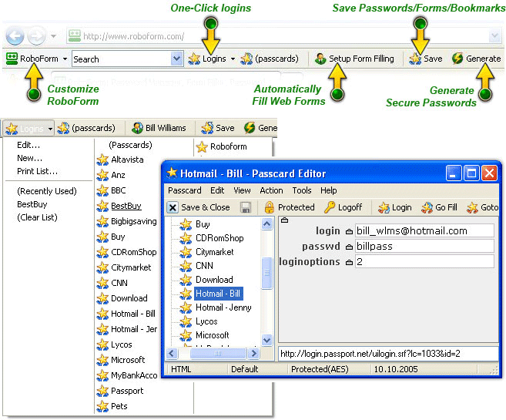Select BestBuy under Recently Used
Viewport: 506px width, 420px height.
[32, 204]
